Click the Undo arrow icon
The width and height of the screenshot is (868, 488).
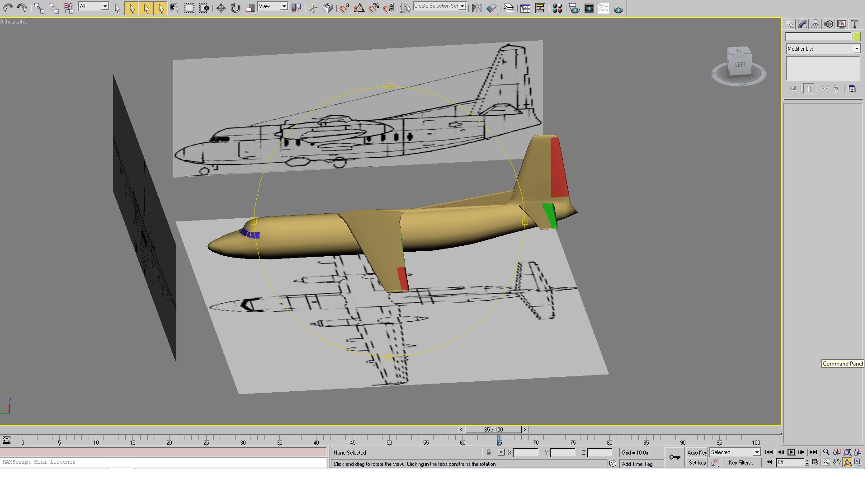click(x=8, y=8)
